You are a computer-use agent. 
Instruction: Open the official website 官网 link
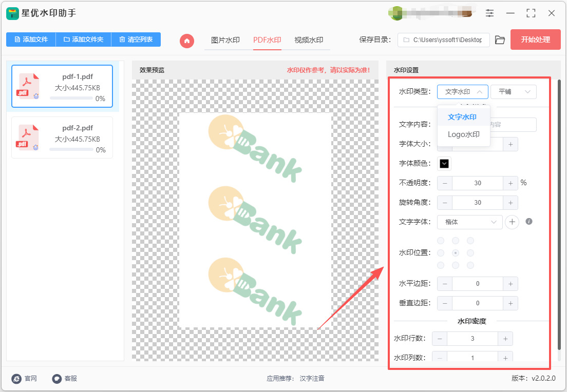click(x=24, y=378)
